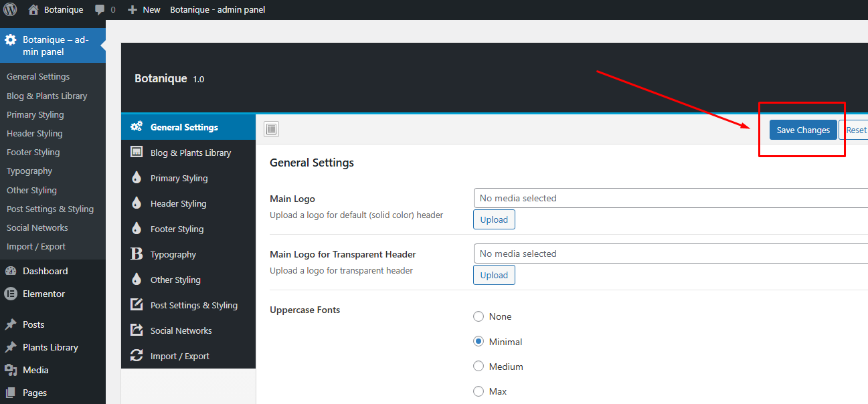The image size is (868, 404).
Task: Click the Blog & Plants Library panel icon
Action: click(137, 153)
